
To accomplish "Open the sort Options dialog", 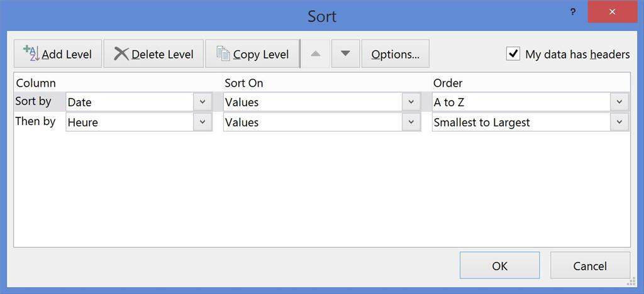I will click(x=395, y=54).
